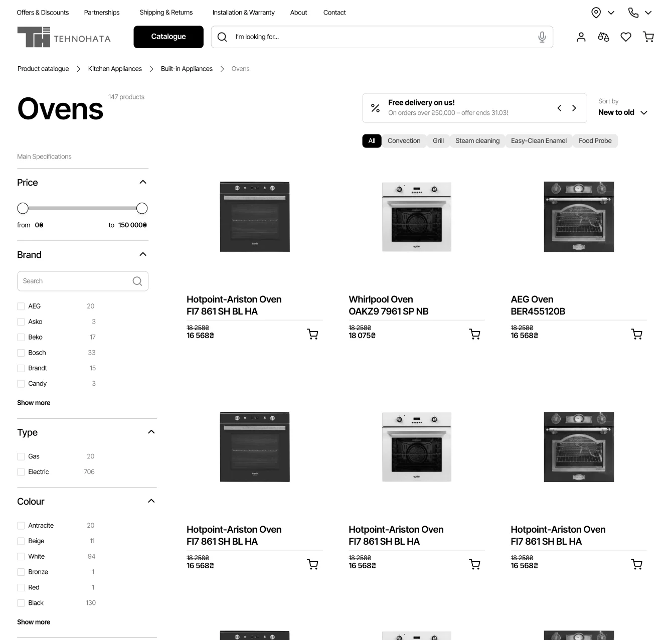Viewport: 672px width, 640px height.
Task: Select the Convection filter tab
Action: pyautogui.click(x=404, y=141)
